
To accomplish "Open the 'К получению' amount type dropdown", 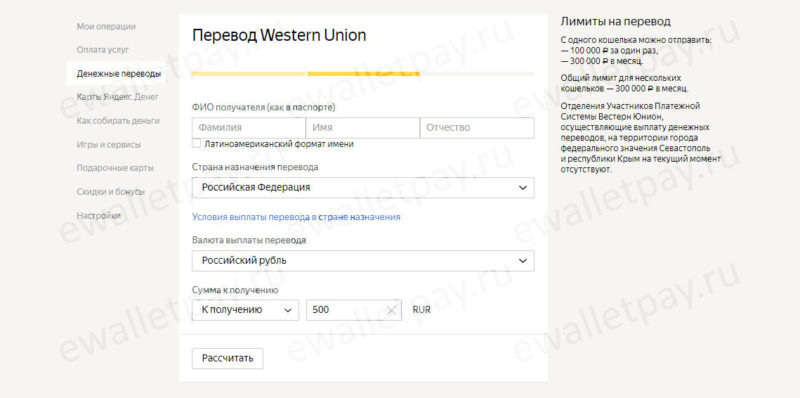I will 245,310.
